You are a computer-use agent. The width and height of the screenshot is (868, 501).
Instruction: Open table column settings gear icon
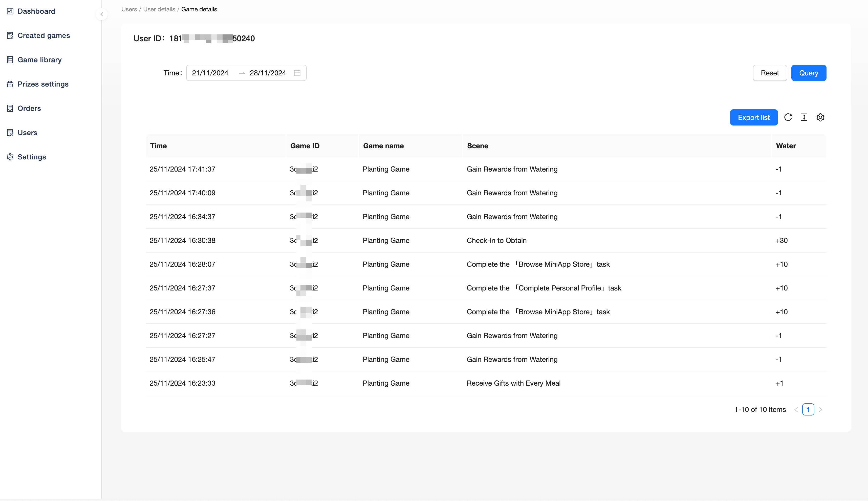(x=820, y=117)
